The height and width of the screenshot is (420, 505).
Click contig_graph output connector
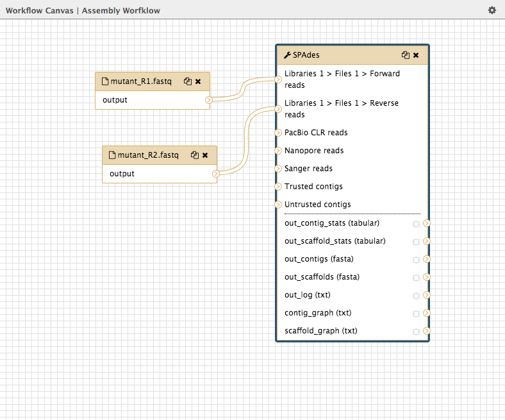(x=427, y=313)
